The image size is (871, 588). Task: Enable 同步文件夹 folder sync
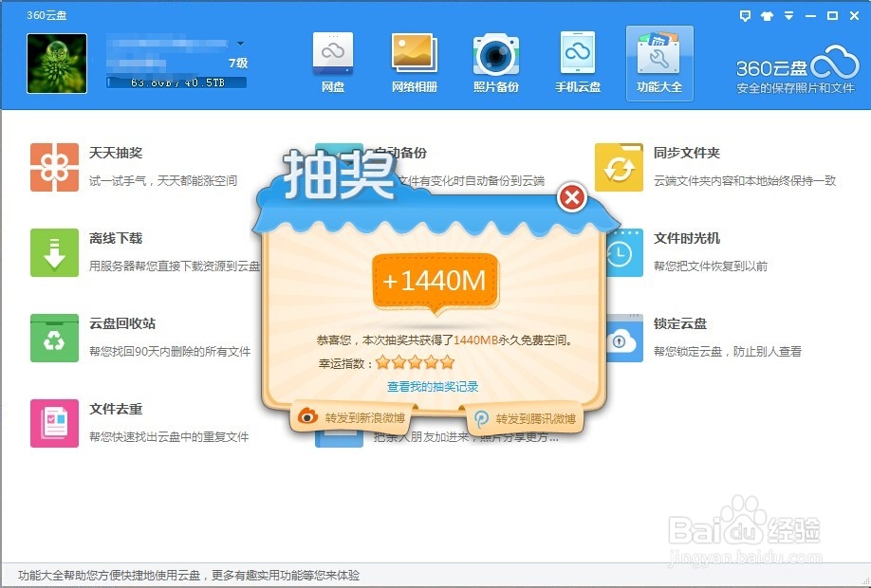pyautogui.click(x=690, y=153)
